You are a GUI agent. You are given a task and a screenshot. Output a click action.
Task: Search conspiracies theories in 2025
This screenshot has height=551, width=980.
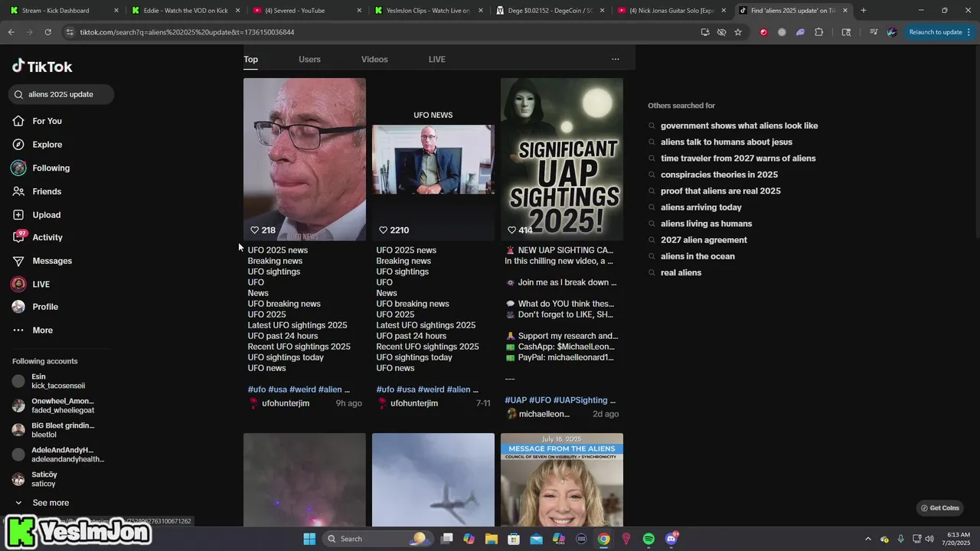(x=719, y=174)
